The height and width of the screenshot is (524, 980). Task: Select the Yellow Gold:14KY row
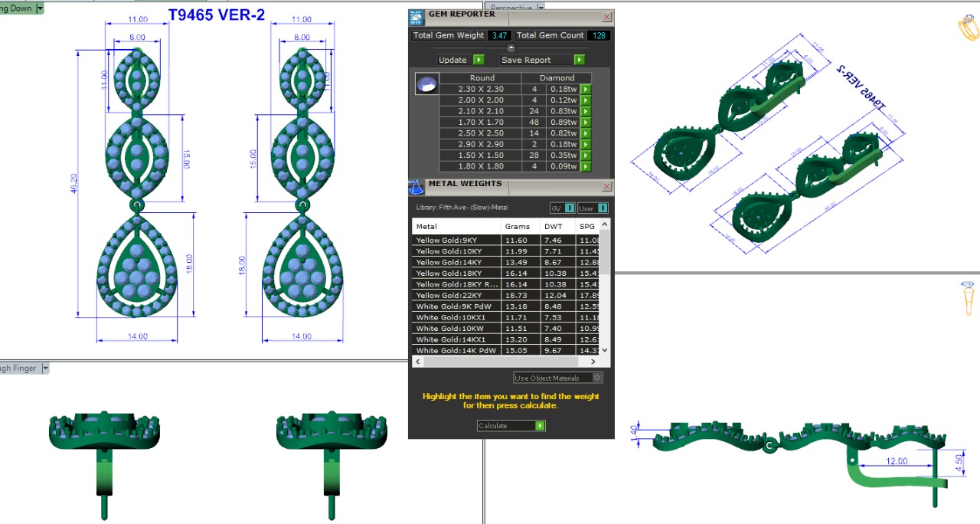tap(456, 262)
